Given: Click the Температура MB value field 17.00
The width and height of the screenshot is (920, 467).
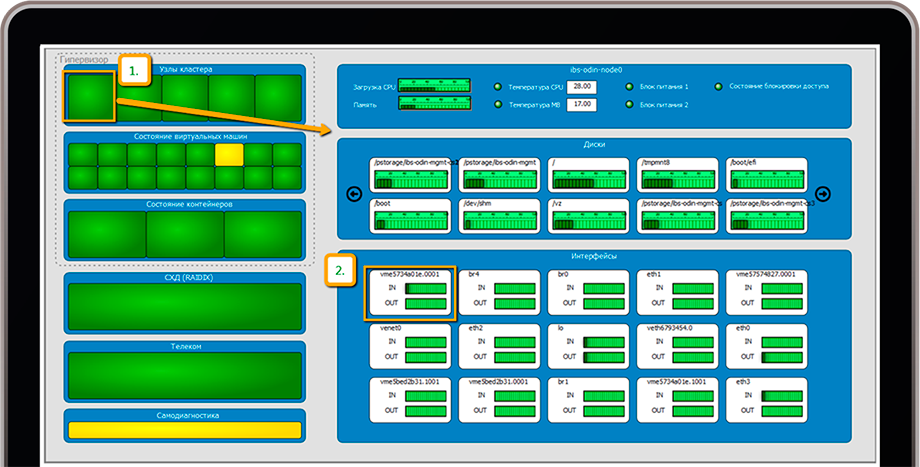Looking at the screenshot, I should pyautogui.click(x=581, y=104).
